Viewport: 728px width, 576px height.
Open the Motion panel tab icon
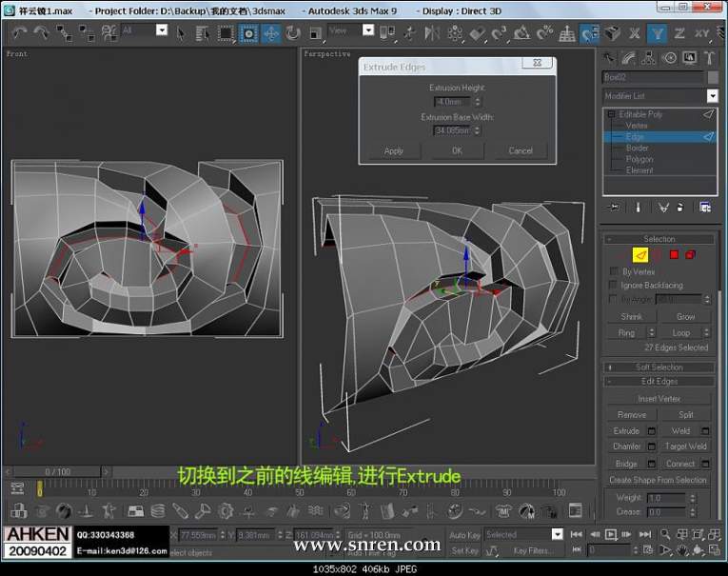(x=671, y=57)
